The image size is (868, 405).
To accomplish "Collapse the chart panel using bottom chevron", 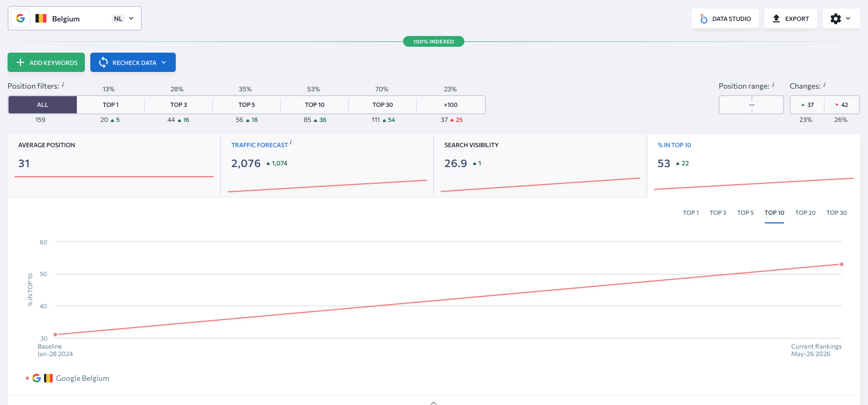I will [434, 402].
